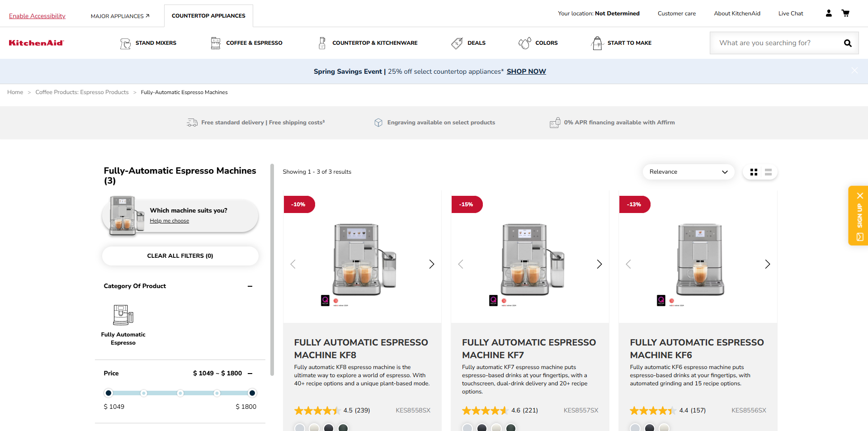The width and height of the screenshot is (868, 431).
Task: Click the Shop Now link
Action: pyautogui.click(x=526, y=71)
